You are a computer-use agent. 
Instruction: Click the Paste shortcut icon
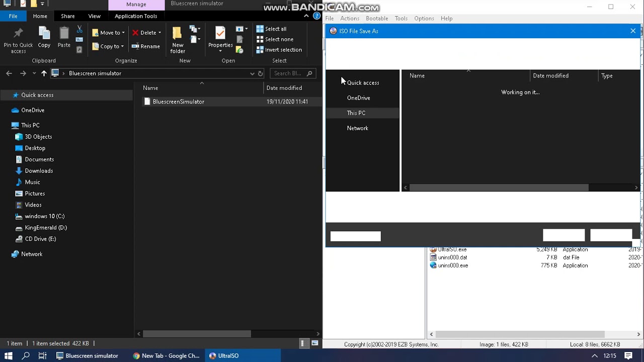pyautogui.click(x=79, y=50)
